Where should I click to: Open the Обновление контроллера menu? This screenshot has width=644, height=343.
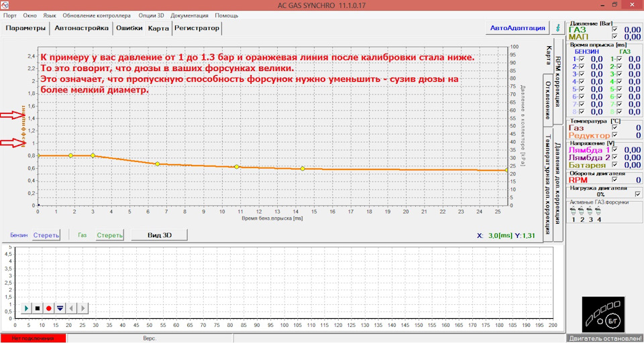coord(97,15)
